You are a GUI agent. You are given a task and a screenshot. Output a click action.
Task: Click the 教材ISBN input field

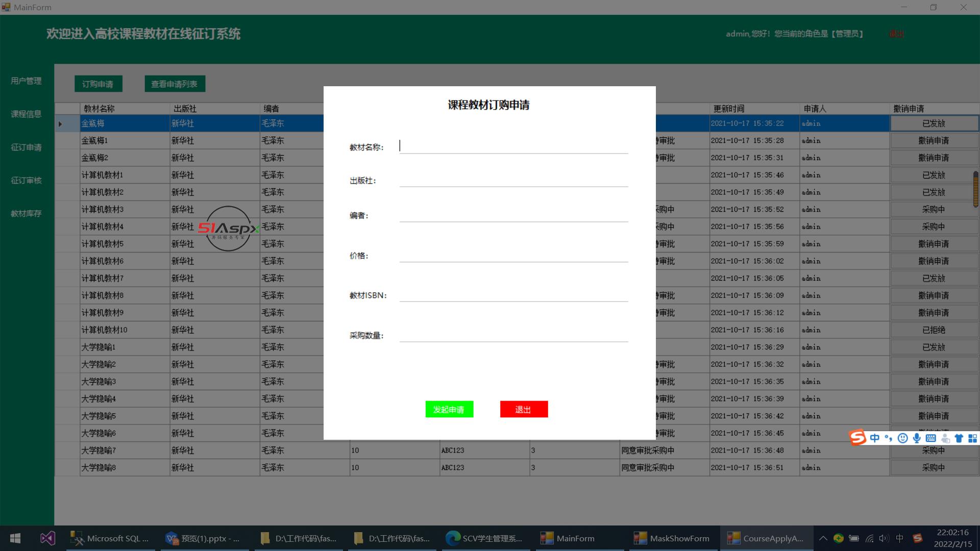[x=513, y=295]
